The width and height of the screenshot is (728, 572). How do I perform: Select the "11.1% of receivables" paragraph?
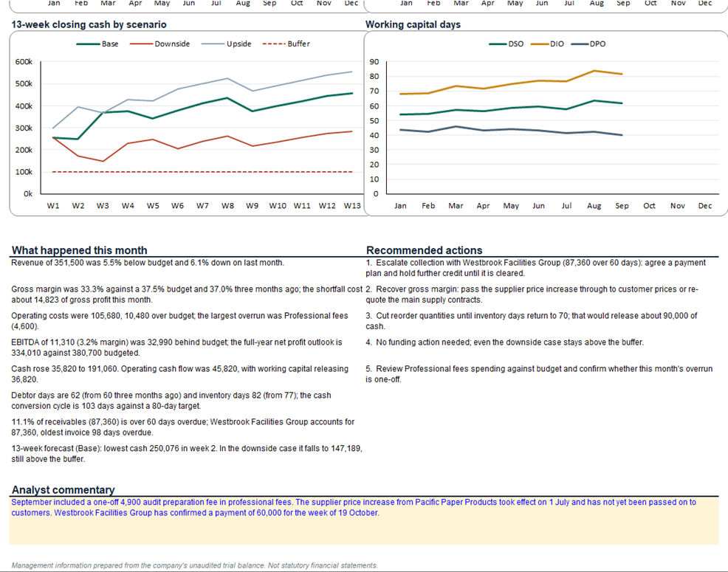point(183,427)
